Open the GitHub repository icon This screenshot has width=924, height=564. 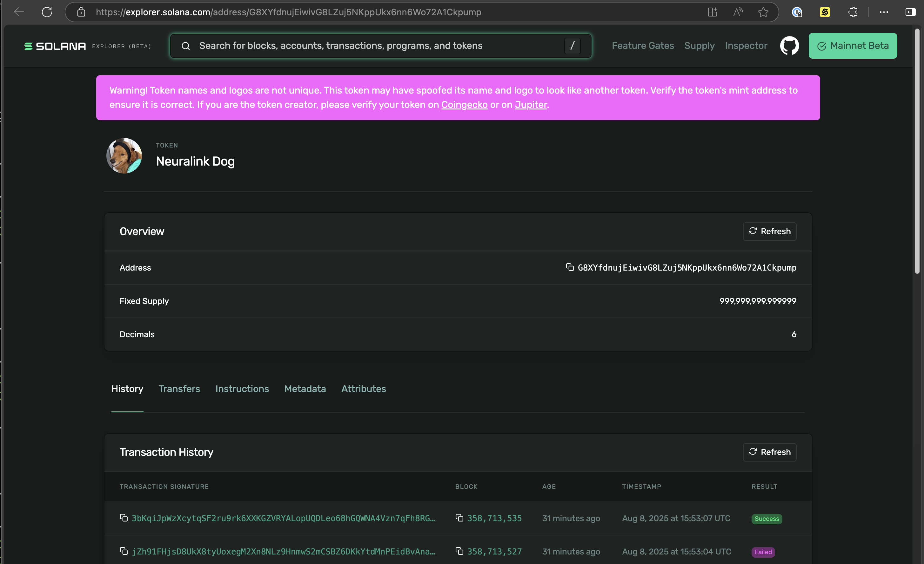click(x=789, y=46)
